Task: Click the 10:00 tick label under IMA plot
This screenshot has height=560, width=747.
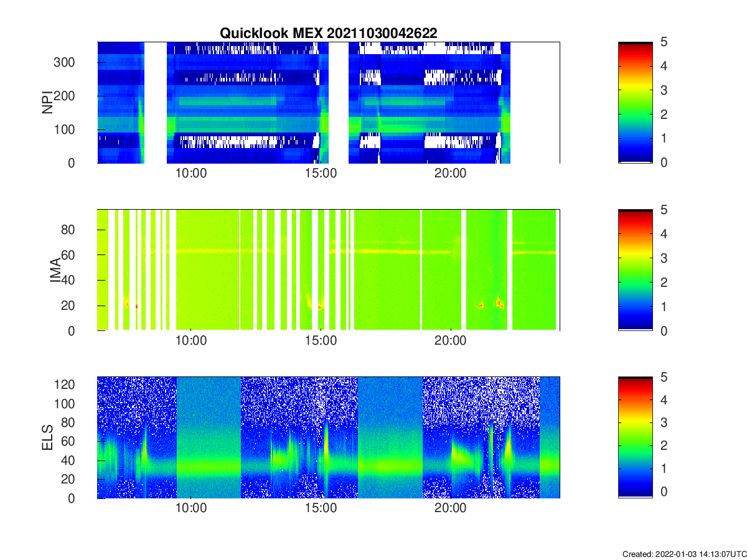Action: [x=191, y=341]
